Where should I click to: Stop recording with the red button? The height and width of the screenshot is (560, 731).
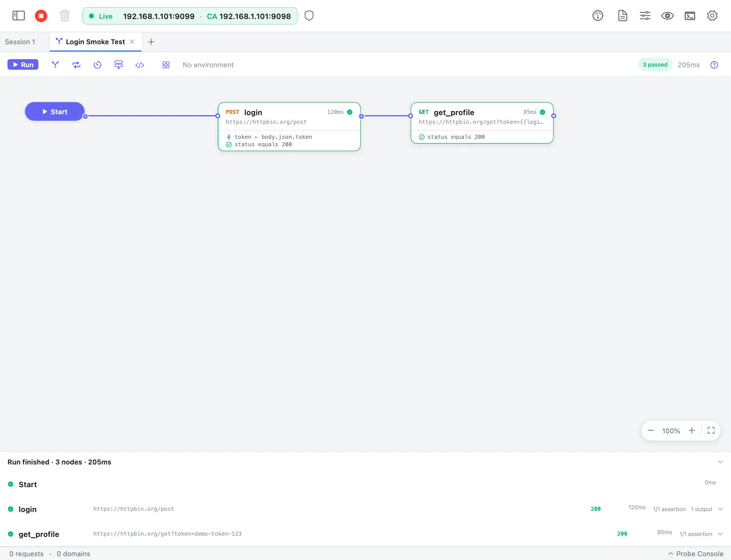point(41,16)
